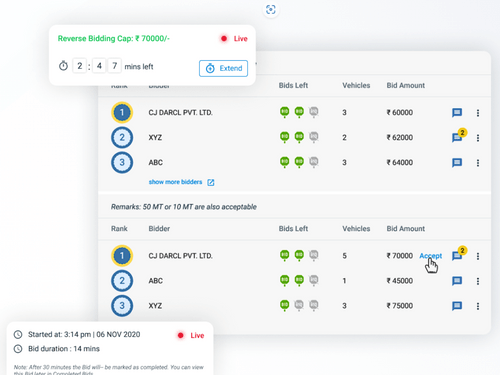Open chat for ABC bidding ₹ 45000
Screen dimensions: 500x375
point(457,281)
